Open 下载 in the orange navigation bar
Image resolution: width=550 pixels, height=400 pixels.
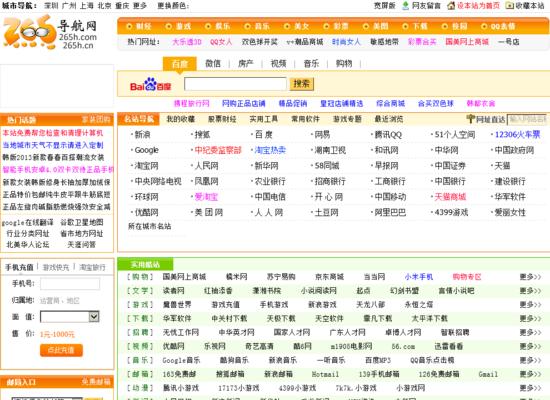point(420,26)
